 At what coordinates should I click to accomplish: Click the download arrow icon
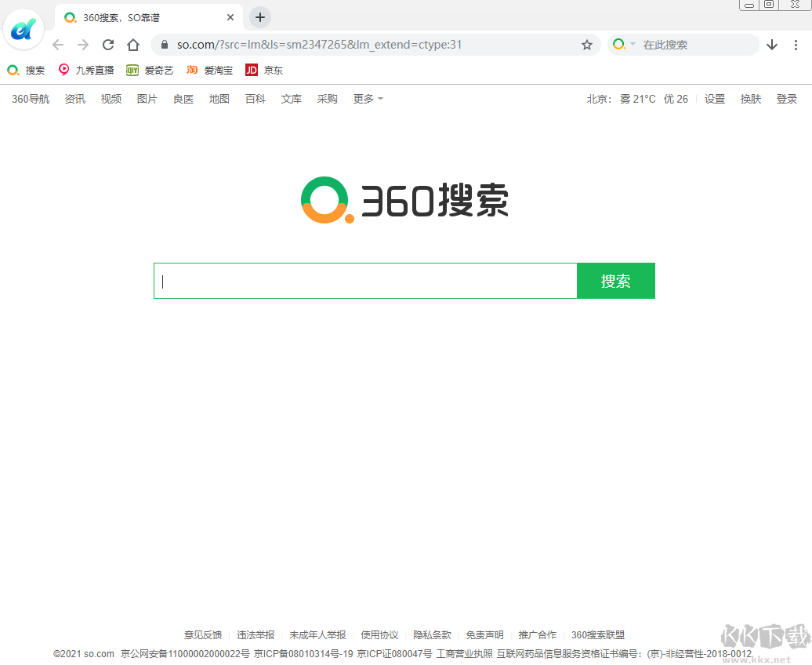point(771,45)
